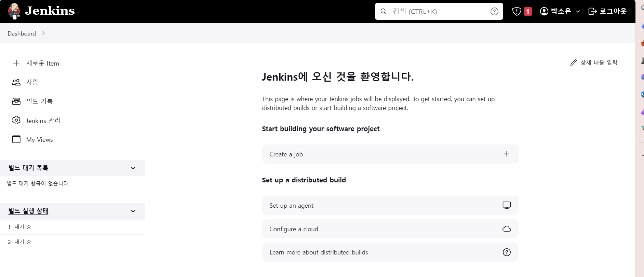The height and width of the screenshot is (277, 644).
Task: Click Start building your software project heading
Action: click(x=321, y=129)
